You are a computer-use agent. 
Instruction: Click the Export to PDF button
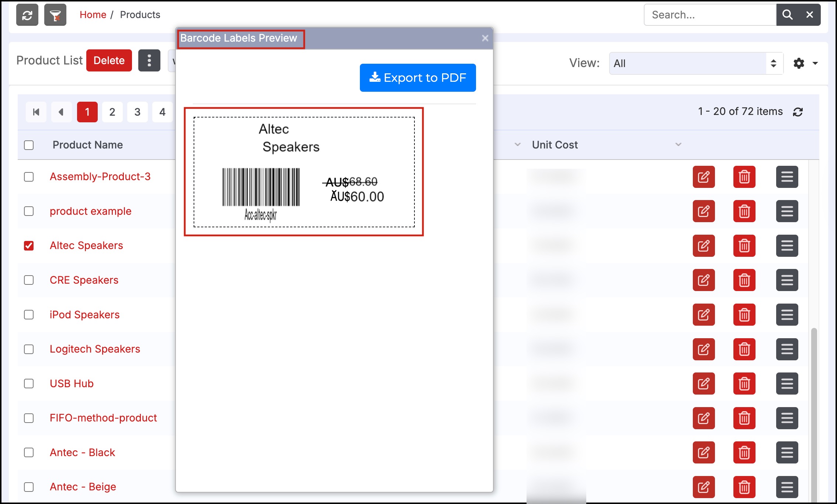click(418, 78)
